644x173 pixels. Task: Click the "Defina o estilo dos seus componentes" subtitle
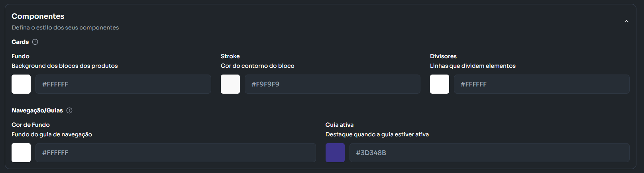point(65,28)
